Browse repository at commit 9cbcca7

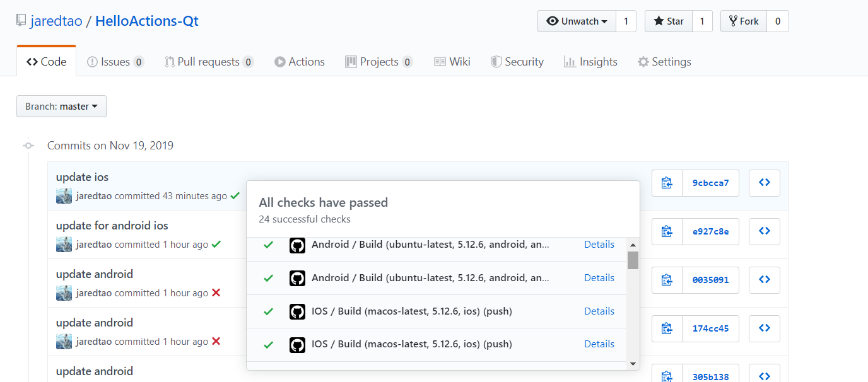point(764,183)
